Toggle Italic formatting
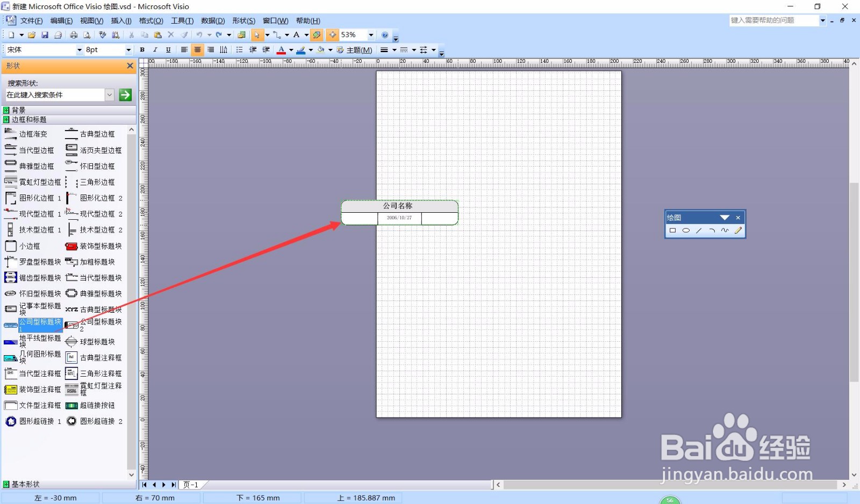The width and height of the screenshot is (860, 504). (155, 50)
